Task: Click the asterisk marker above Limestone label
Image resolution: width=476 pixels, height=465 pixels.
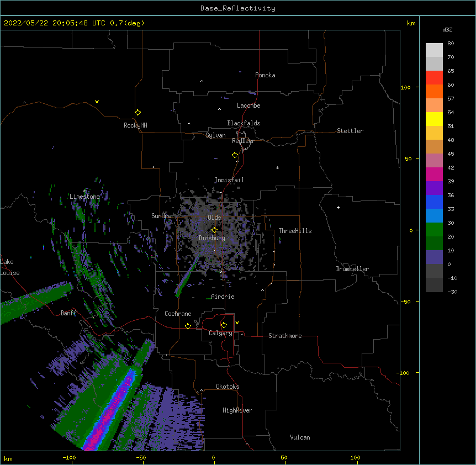Action: click(x=84, y=191)
